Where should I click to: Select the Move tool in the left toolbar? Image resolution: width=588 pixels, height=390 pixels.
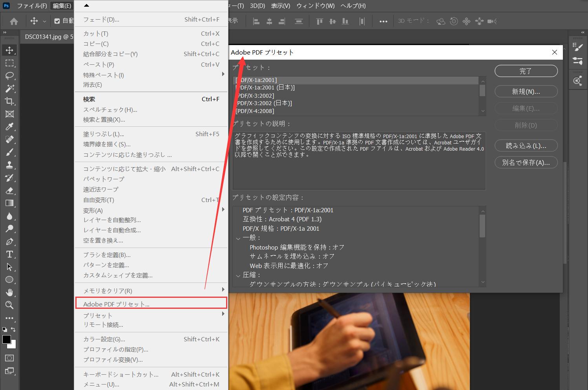[x=9, y=50]
